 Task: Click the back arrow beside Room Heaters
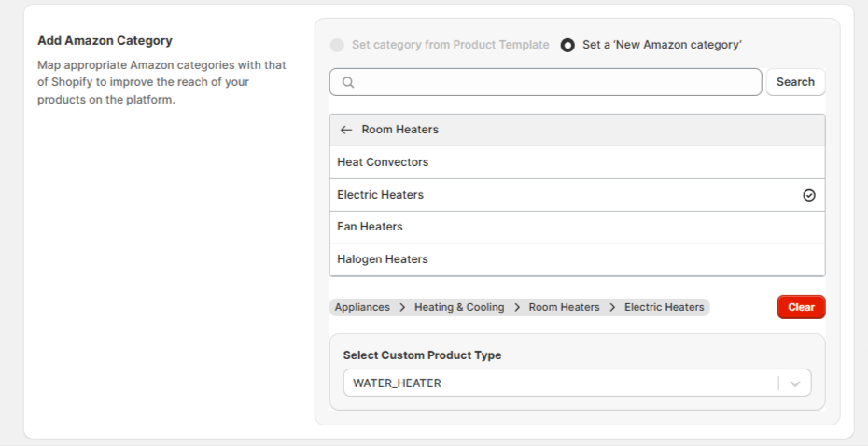(346, 130)
